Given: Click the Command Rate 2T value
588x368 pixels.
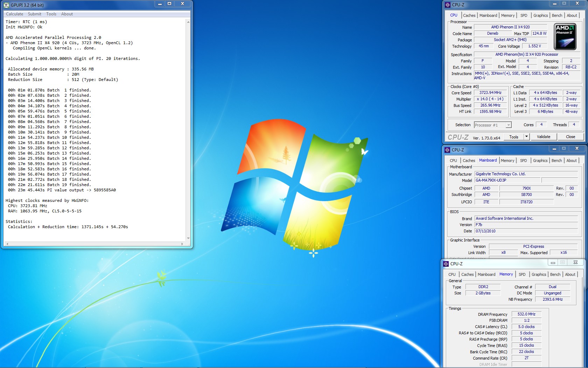Looking at the screenshot, I should pyautogui.click(x=526, y=358).
